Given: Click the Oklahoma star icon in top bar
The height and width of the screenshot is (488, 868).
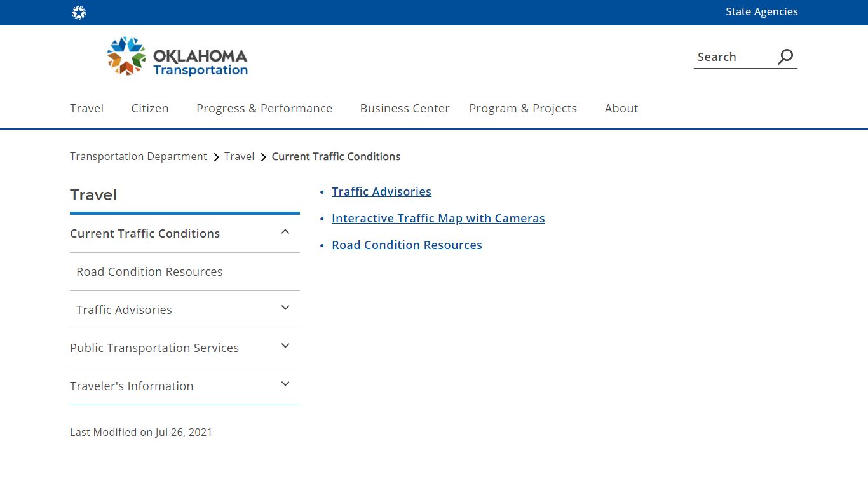Looking at the screenshot, I should 79,13.
